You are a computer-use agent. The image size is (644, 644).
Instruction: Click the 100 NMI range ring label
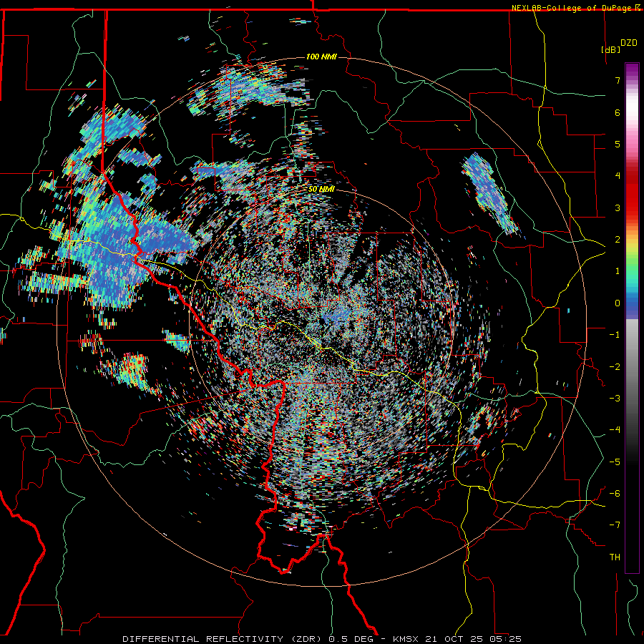tap(321, 57)
